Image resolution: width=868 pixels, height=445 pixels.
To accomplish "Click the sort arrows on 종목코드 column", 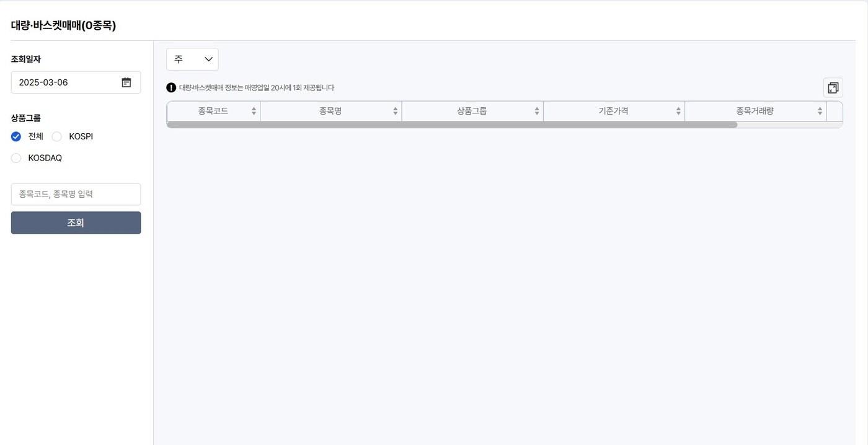I will click(254, 110).
